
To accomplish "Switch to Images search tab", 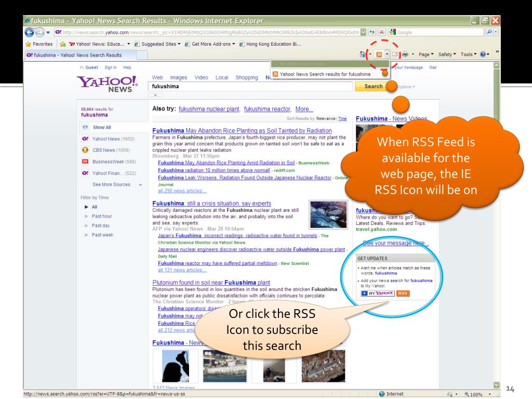I will 179,77.
